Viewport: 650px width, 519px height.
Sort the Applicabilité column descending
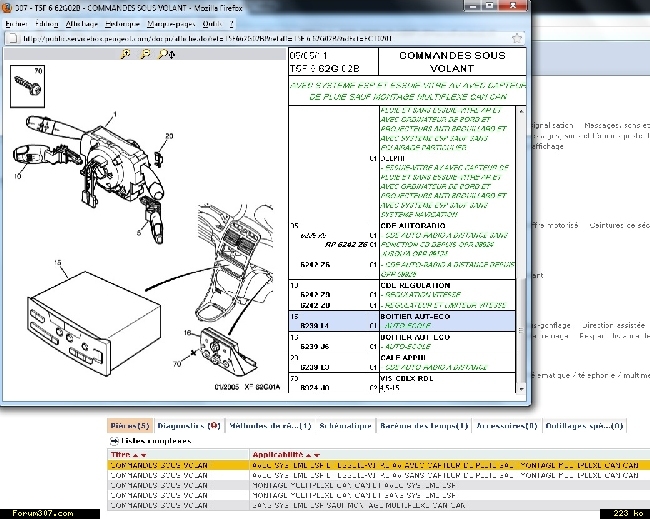click(x=317, y=455)
